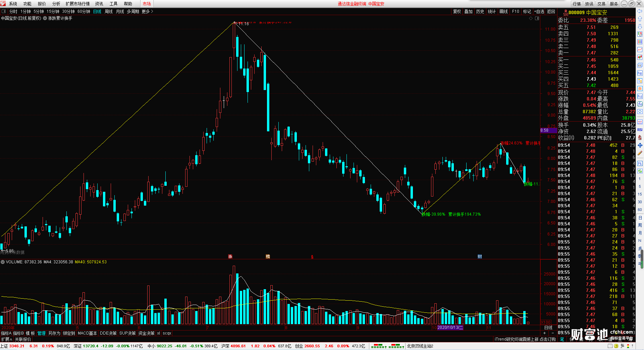
Task: Open the 分析 menu
Action: (x=56, y=4)
